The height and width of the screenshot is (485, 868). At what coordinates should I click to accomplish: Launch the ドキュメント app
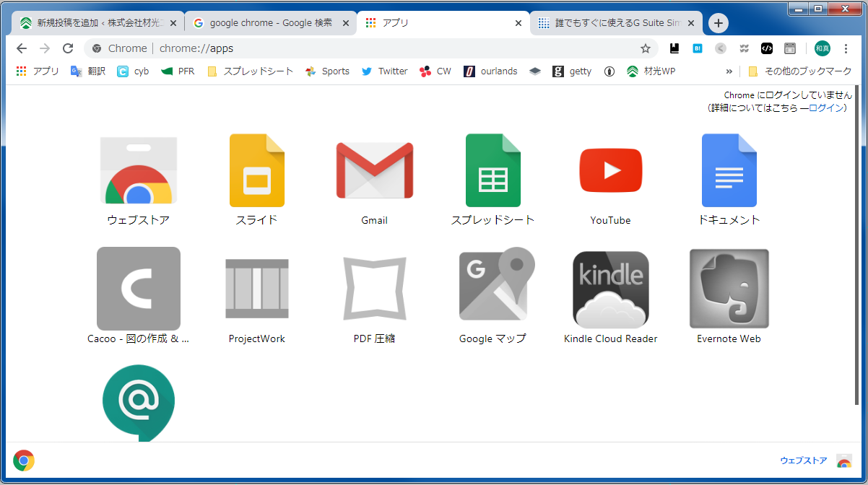729,171
